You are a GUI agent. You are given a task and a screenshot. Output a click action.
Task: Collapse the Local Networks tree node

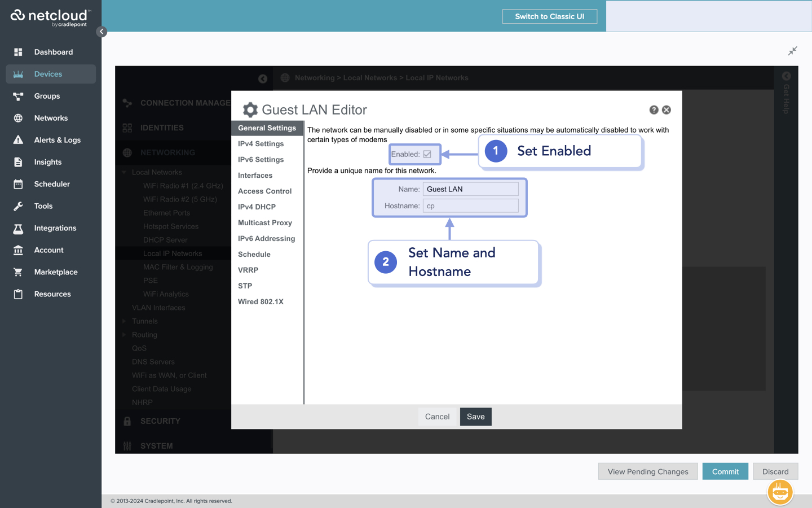(124, 172)
